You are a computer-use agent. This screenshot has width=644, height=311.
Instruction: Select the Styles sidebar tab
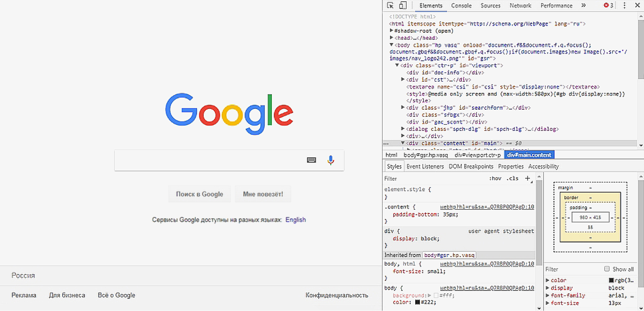click(x=394, y=166)
